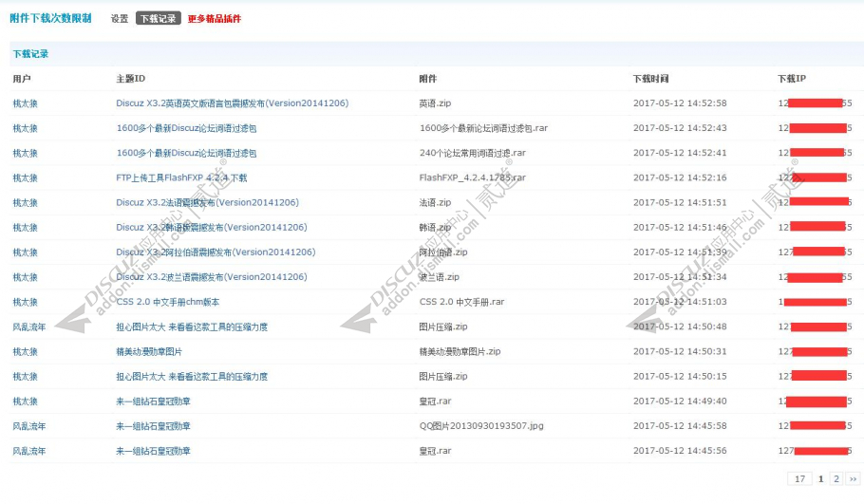Image resolution: width=864 pixels, height=504 pixels.
Task: Select attachment 法语.zip
Action: click(x=435, y=202)
